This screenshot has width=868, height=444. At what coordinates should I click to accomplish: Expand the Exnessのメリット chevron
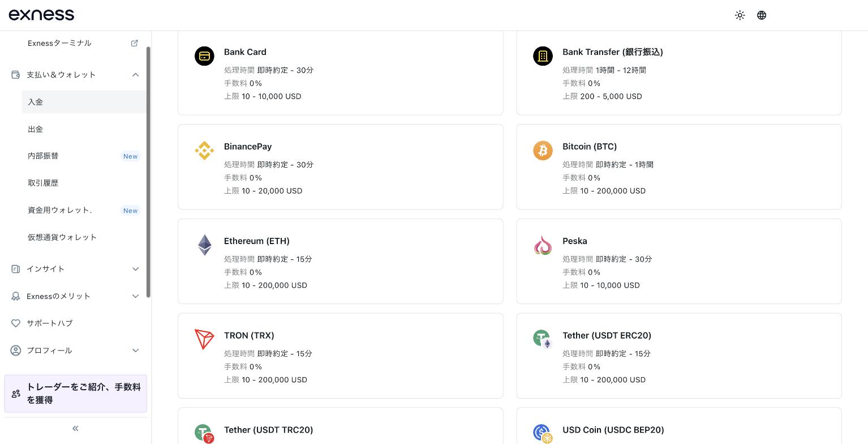[136, 296]
